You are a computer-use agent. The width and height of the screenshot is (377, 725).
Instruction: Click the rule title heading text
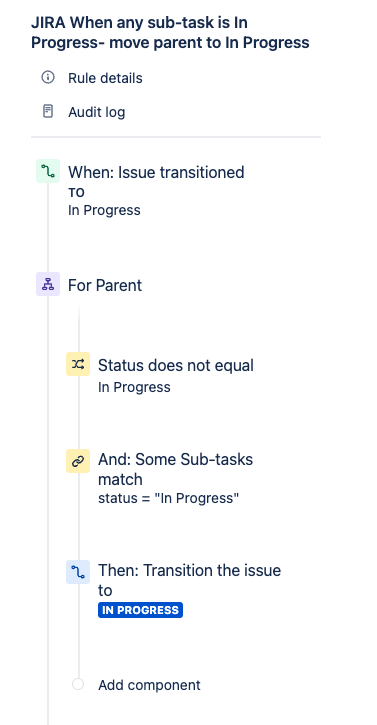coord(170,32)
